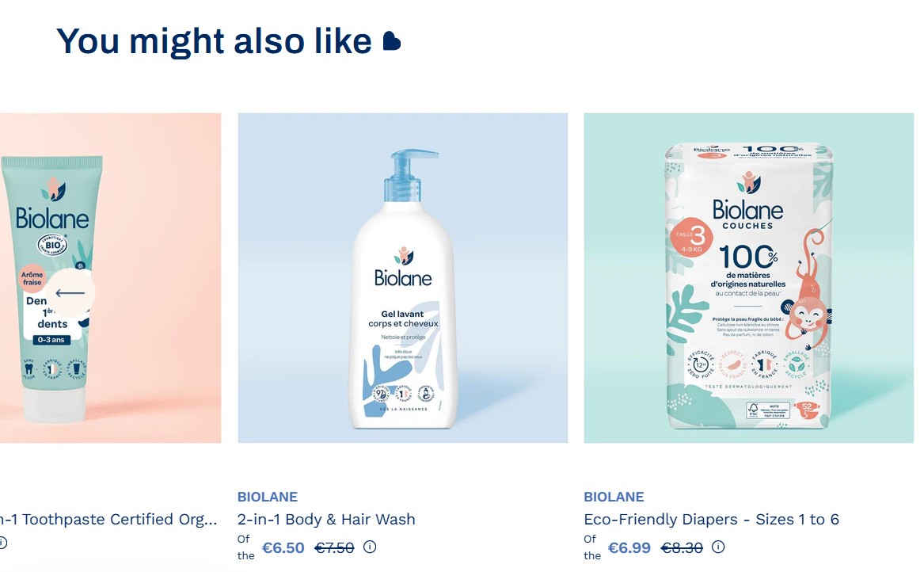Screen dimensions: 924x572
Task: Click 'Of the' label beside €6.50
Action: (245, 547)
